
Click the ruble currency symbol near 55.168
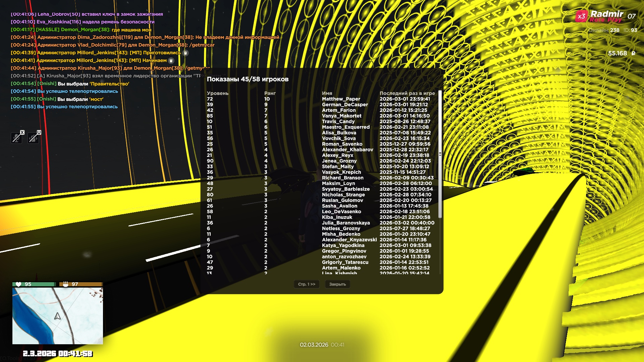coord(633,53)
